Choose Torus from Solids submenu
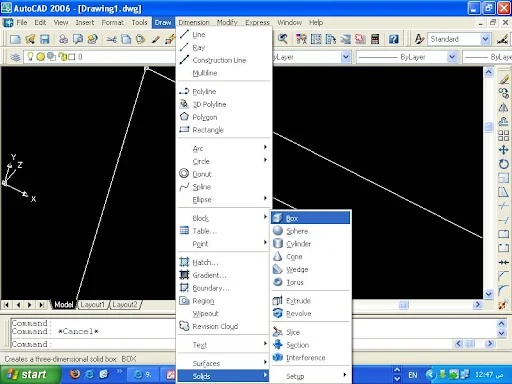 [x=311, y=282]
